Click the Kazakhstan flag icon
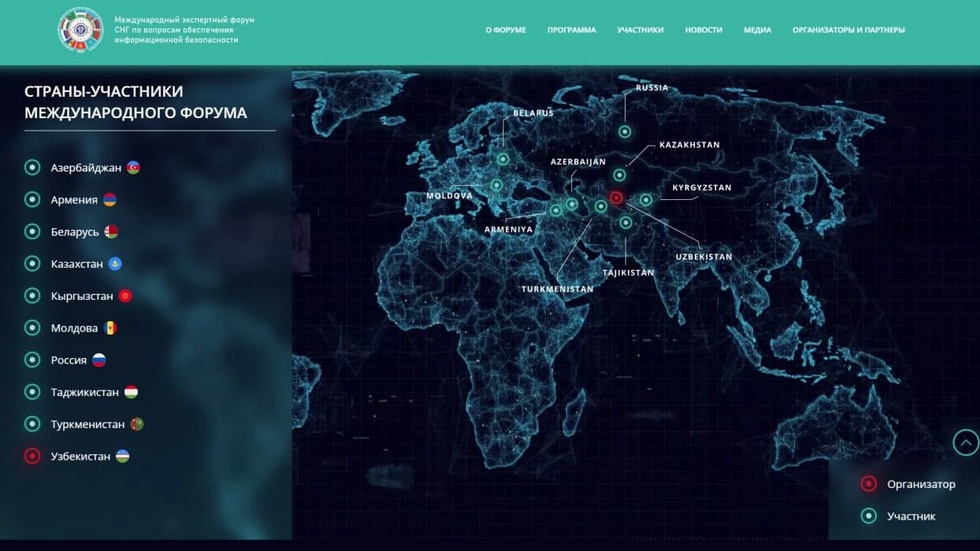Image resolution: width=980 pixels, height=551 pixels. tap(115, 264)
